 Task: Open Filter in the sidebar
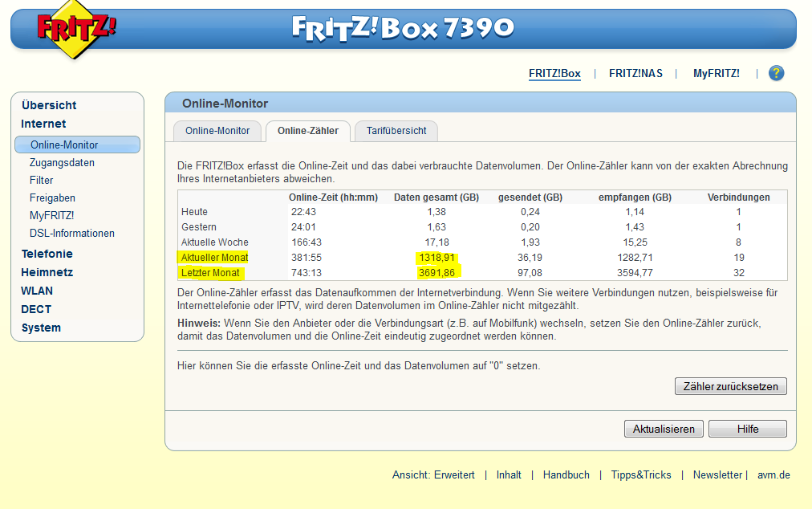[42, 181]
